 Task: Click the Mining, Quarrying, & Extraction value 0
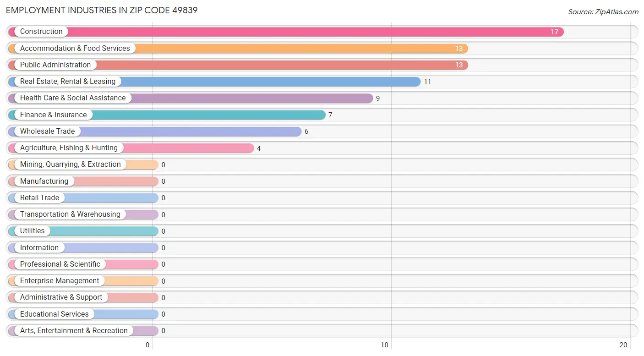pos(164,165)
